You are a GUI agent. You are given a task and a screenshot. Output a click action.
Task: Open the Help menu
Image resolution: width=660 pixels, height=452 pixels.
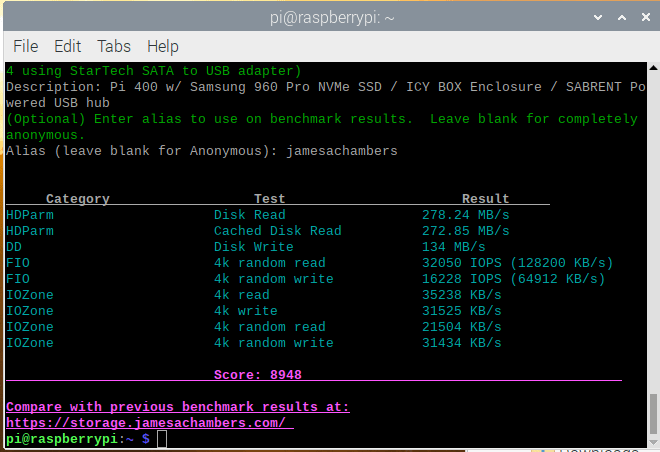point(162,47)
